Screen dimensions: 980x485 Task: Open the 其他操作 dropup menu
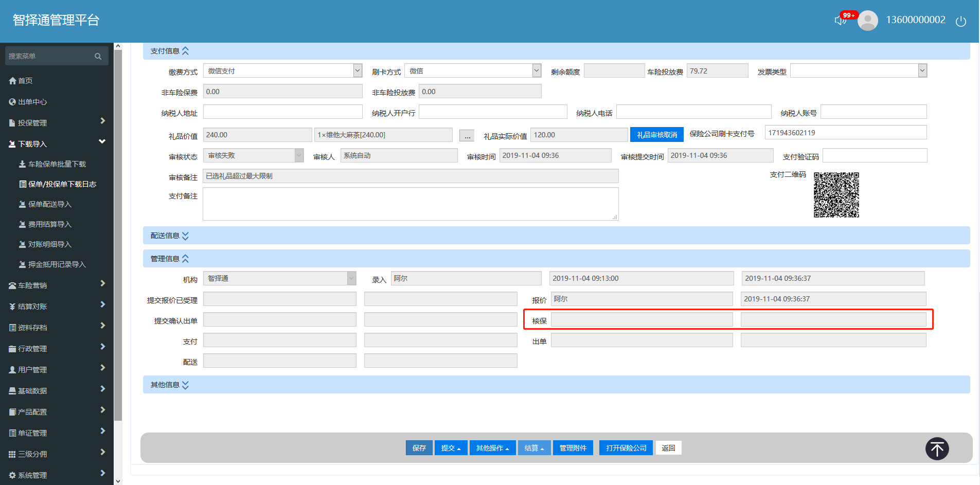[492, 448]
